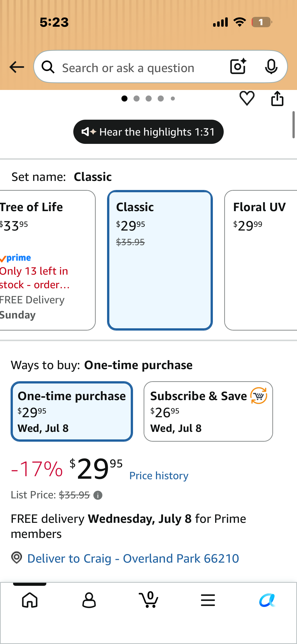Choose One-time purchase option
Screen dimensions: 297x644
click(x=72, y=411)
